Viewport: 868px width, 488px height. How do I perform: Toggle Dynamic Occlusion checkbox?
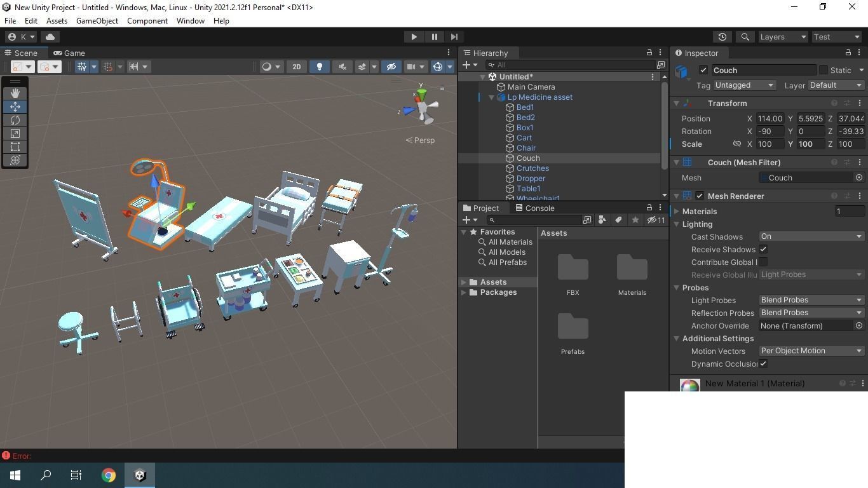763,364
